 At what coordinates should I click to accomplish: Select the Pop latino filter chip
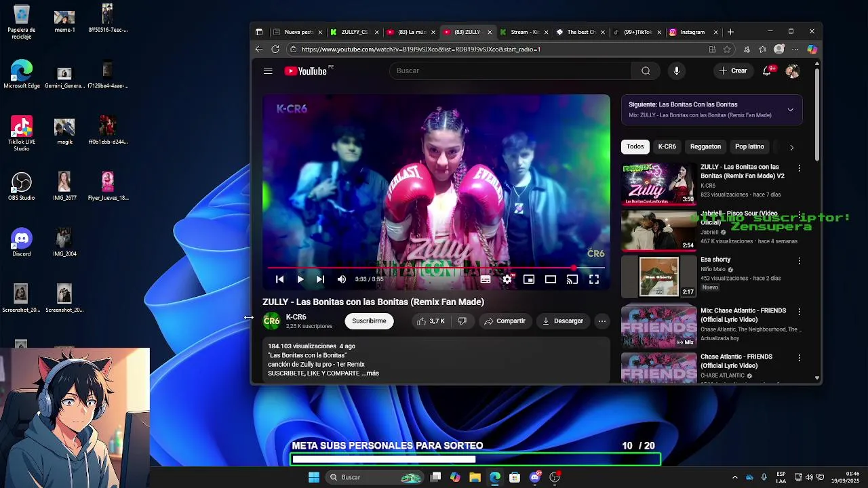[x=749, y=146]
